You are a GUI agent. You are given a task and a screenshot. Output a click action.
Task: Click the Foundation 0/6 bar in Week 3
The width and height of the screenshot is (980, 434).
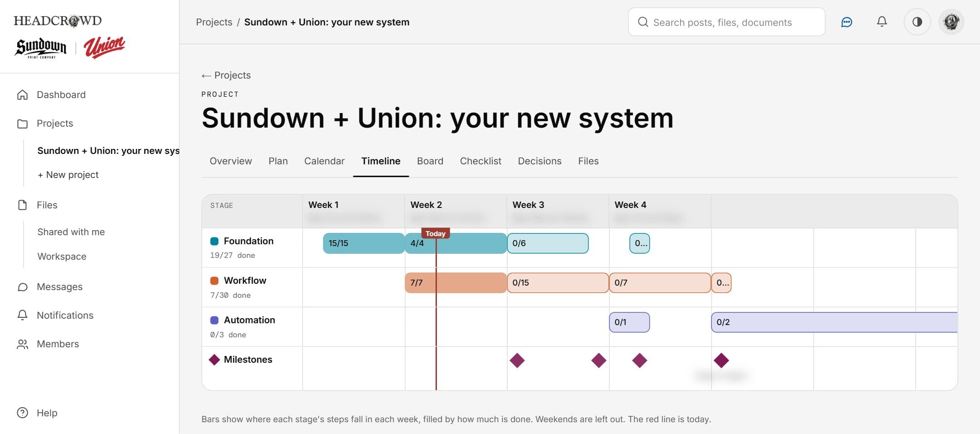[x=548, y=243]
